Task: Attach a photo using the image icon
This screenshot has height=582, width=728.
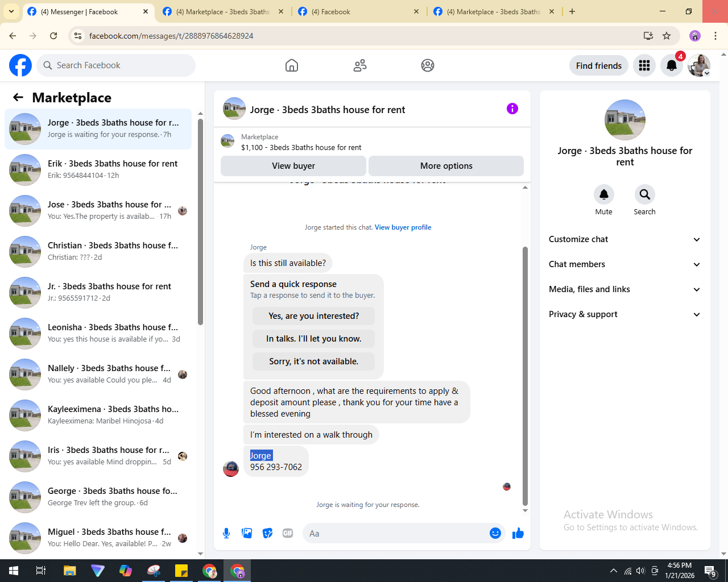Action: click(247, 533)
